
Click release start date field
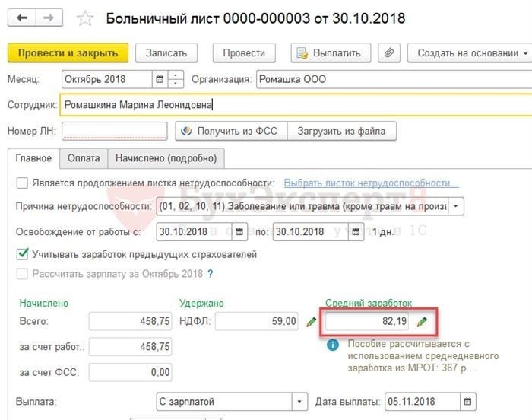(194, 232)
